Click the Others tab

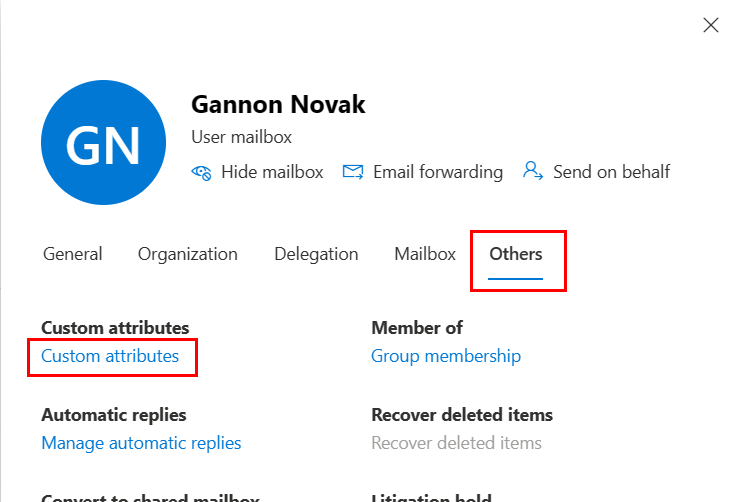(516, 254)
